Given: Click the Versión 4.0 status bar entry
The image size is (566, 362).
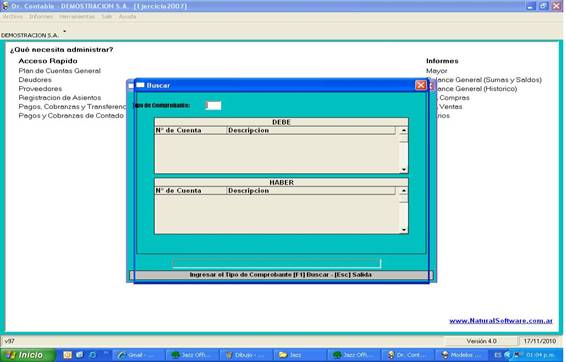Looking at the screenshot, I should (481, 341).
